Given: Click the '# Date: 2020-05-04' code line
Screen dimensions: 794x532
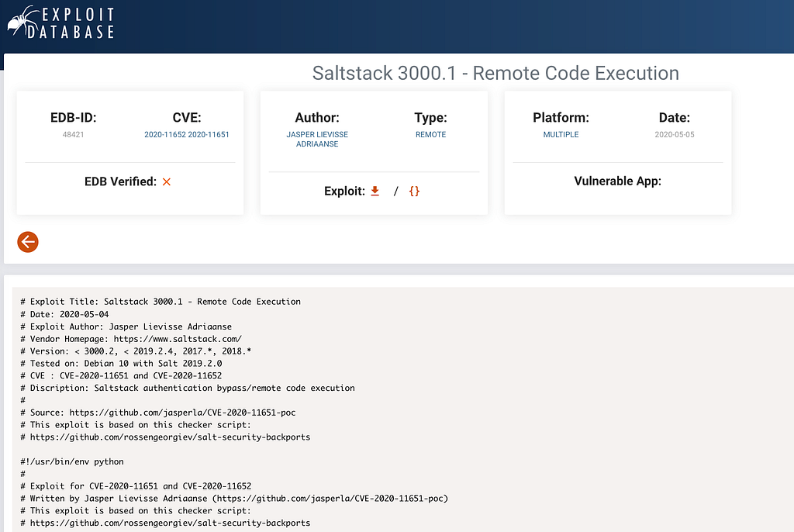Looking at the screenshot, I should [x=64, y=314].
